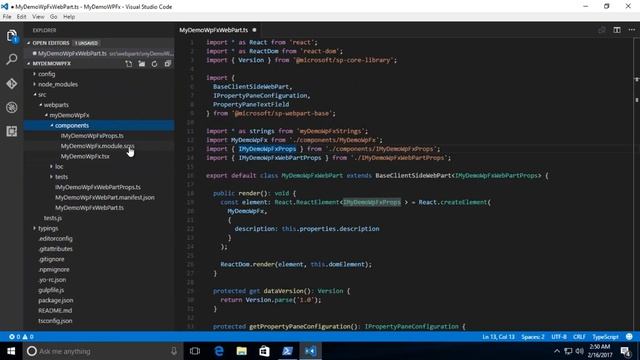Collapse the myDemoWpFx folder
The height and width of the screenshot is (360, 640).
[x=46, y=115]
